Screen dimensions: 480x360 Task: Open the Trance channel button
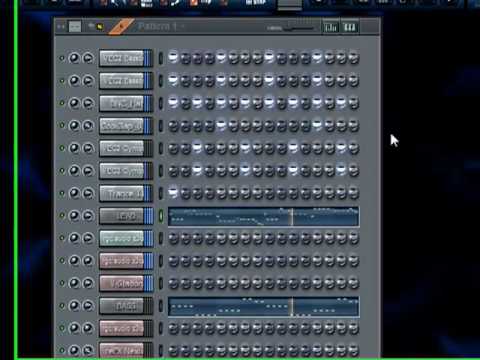click(122, 193)
